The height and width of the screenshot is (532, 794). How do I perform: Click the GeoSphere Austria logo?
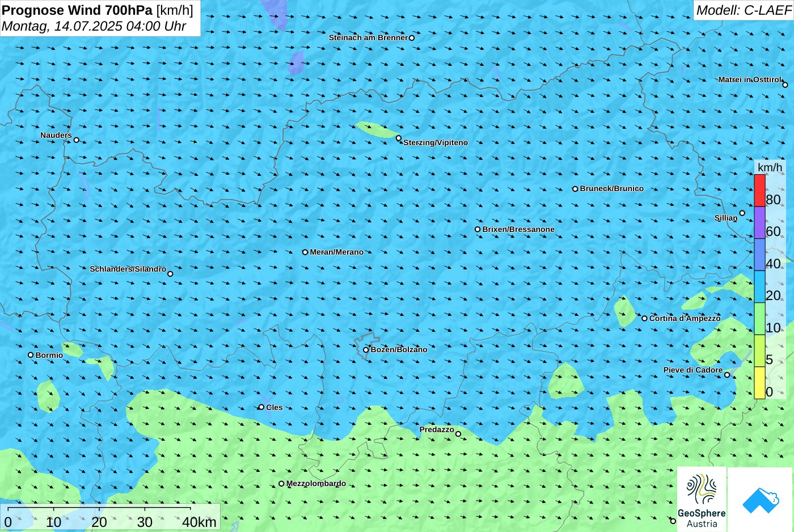[702, 499]
